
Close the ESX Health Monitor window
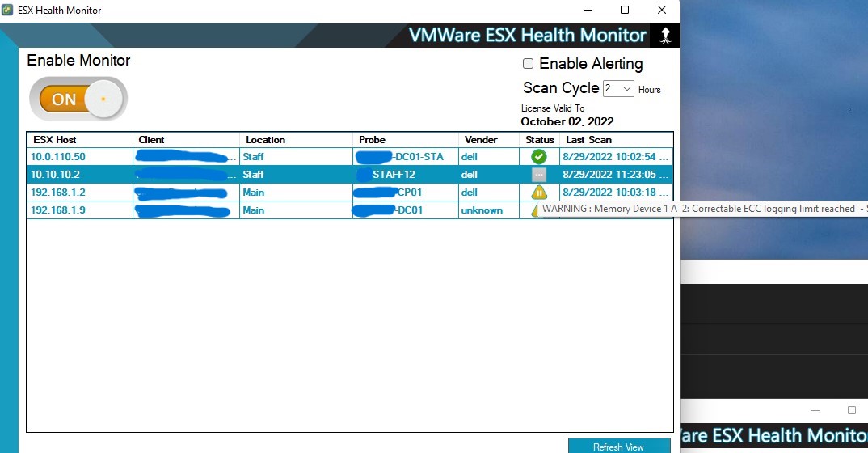tap(662, 10)
